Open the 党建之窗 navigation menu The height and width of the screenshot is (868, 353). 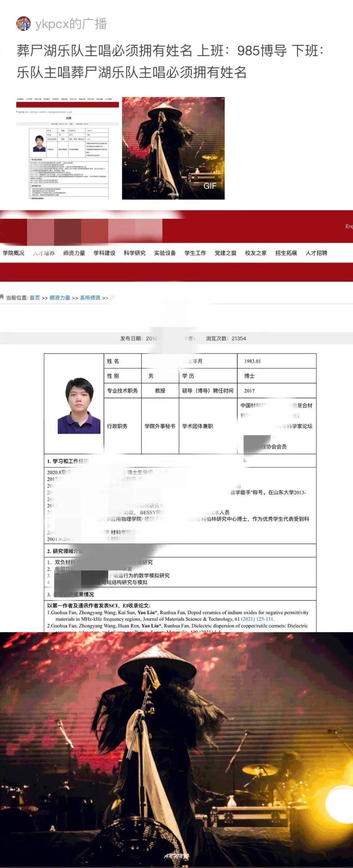pyautogui.click(x=226, y=253)
